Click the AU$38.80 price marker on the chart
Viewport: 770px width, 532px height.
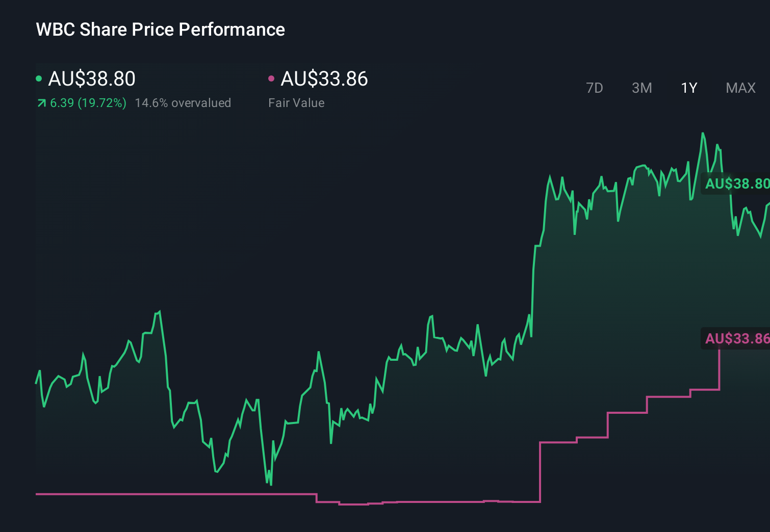point(736,184)
